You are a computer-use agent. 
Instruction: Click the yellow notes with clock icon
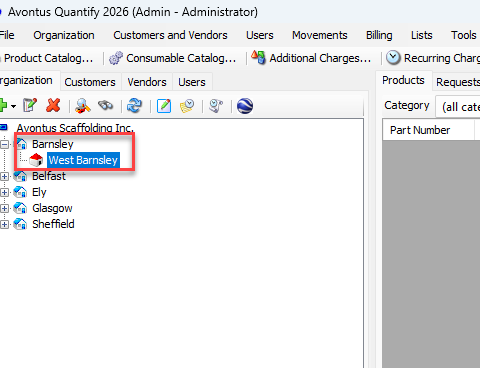(x=187, y=106)
